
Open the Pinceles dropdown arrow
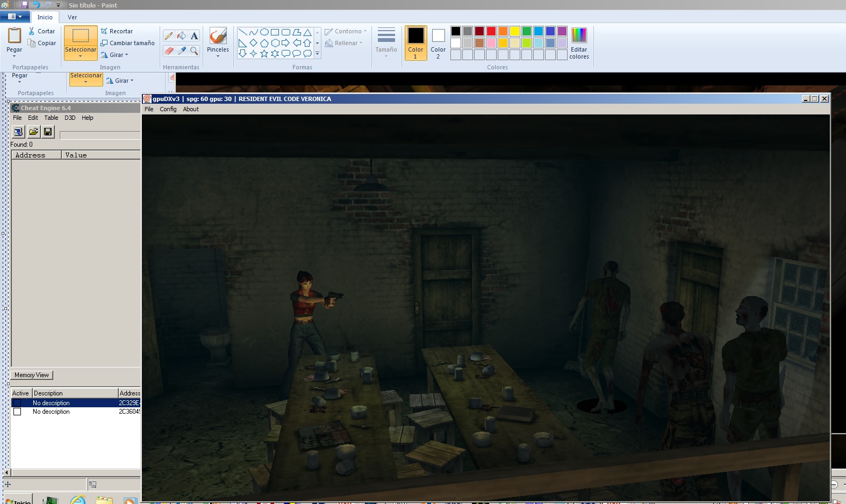[218, 56]
